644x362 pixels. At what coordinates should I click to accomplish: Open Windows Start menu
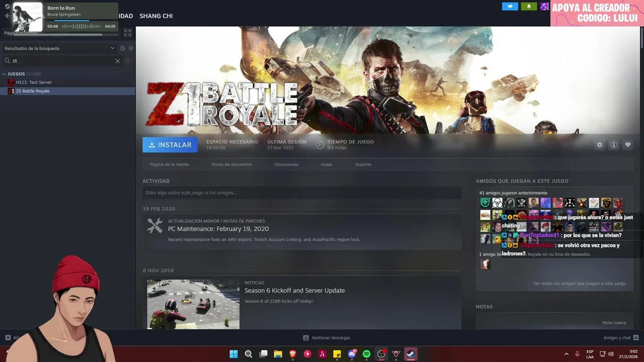click(x=233, y=354)
